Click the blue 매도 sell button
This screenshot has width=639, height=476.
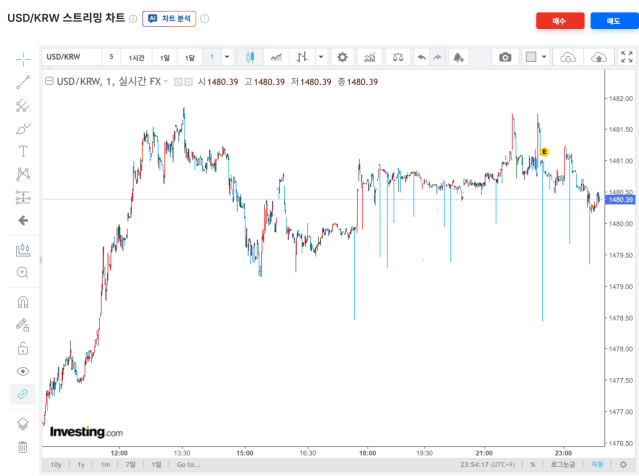pos(612,20)
